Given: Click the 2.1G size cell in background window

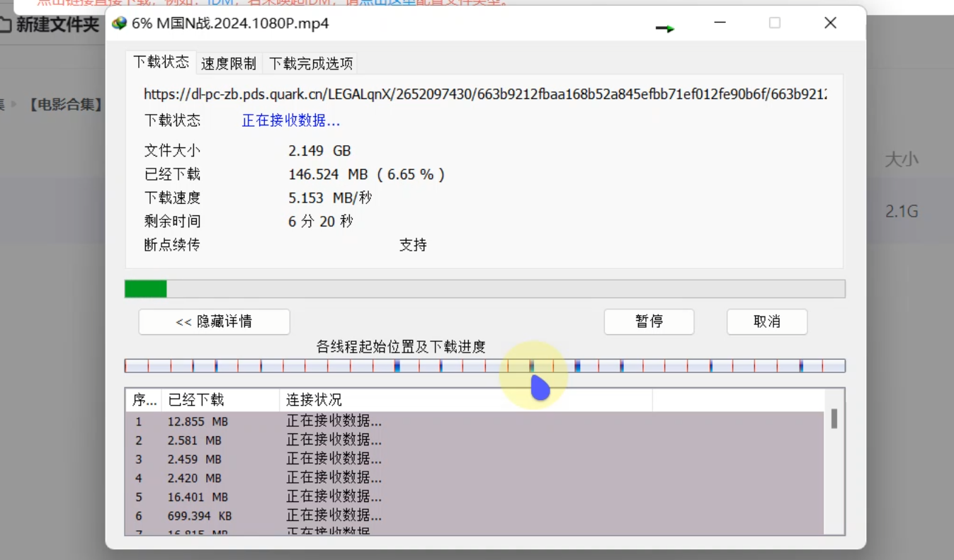Looking at the screenshot, I should coord(902,211).
